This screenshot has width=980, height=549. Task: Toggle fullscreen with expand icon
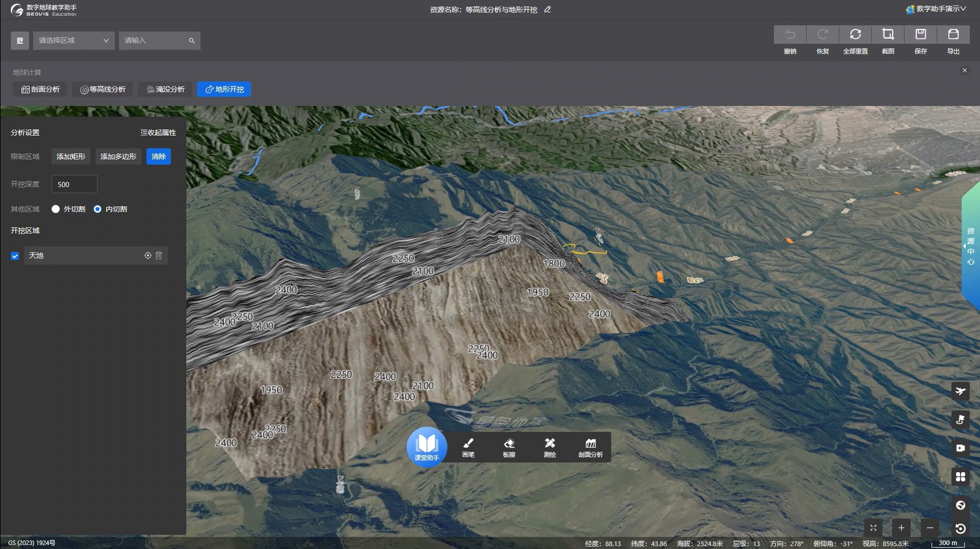(873, 528)
